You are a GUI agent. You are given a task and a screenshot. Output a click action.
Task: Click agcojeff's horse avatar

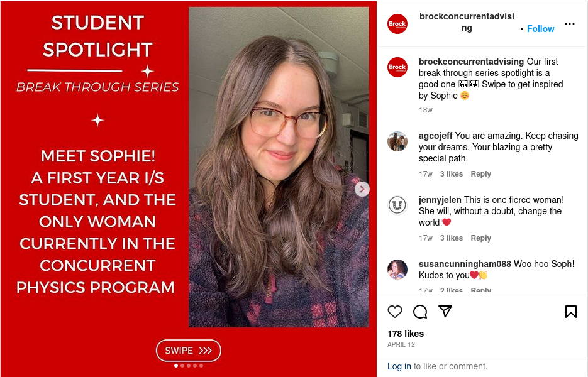[x=397, y=141]
